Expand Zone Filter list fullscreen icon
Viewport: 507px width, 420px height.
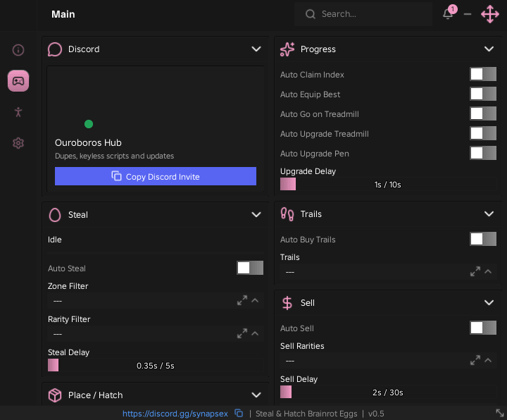click(x=242, y=301)
